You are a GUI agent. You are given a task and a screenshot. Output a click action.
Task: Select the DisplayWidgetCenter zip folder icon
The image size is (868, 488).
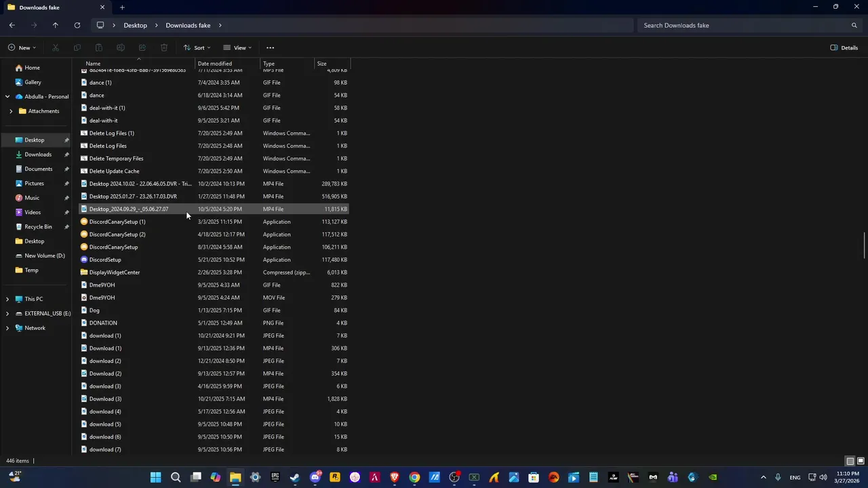[x=84, y=272]
